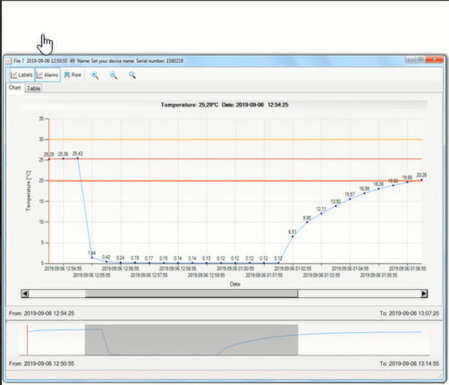Image resolution: width=449 pixels, height=385 pixels.
Task: Click the shaded overview selection region
Action: pos(191,340)
